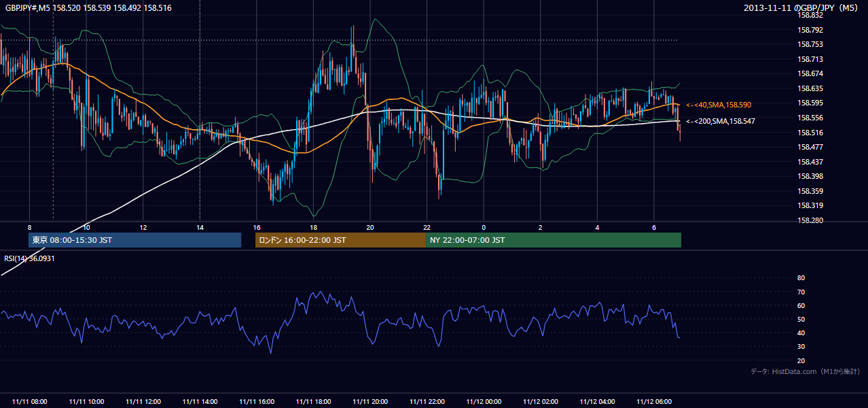Click hour label 10 under price chart

pos(86,227)
